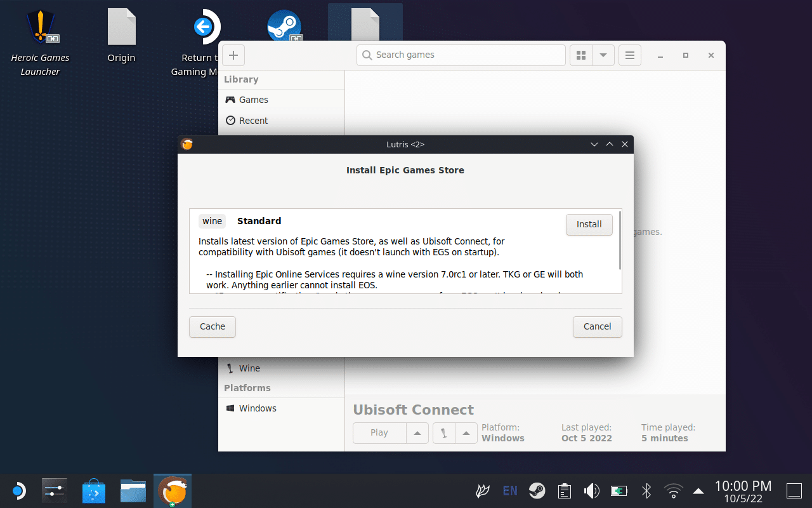Screen dimensions: 812x508
Task: Click the show desktop button in taskbar
Action: click(794, 491)
